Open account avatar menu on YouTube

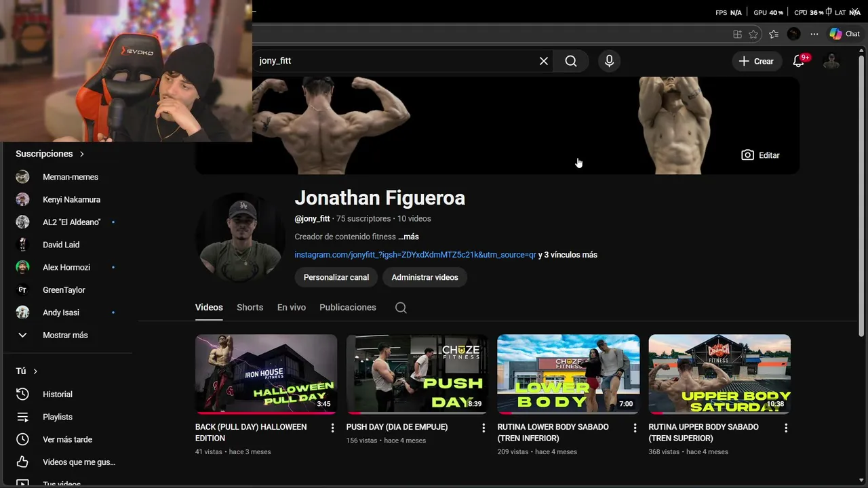(831, 61)
